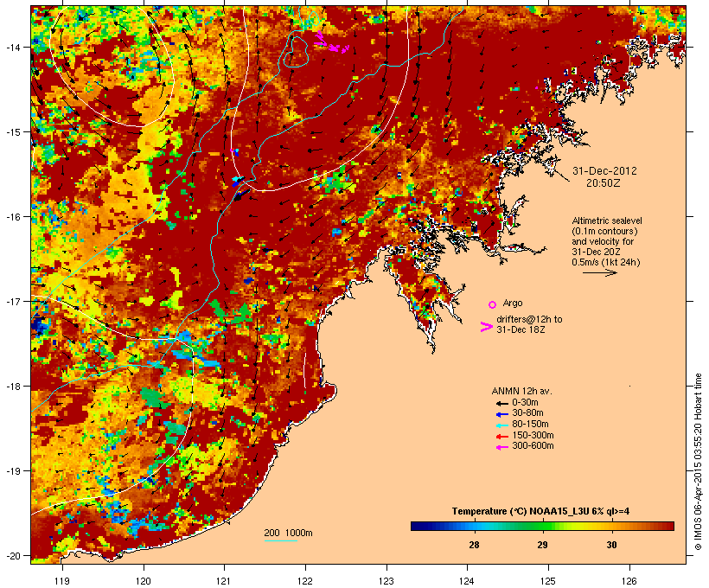Click the blue 30-80m arrow legend icon
709x588 pixels.
(502, 414)
